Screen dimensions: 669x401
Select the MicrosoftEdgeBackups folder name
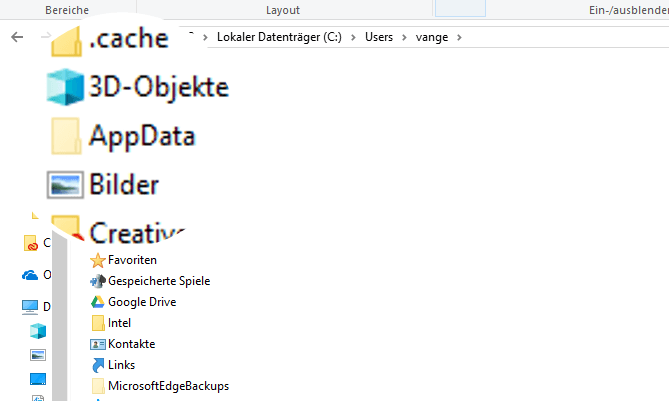pos(169,386)
